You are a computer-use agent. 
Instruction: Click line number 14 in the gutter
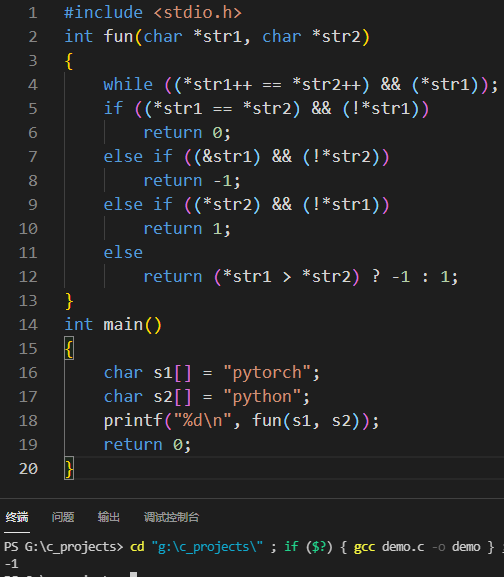pyautogui.click(x=28, y=325)
